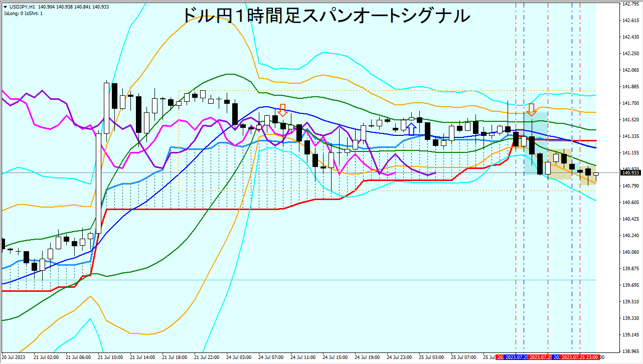Select the blue up-arrow signal near 24 Jul 23:00
The width and height of the screenshot is (643, 364).
click(411, 128)
